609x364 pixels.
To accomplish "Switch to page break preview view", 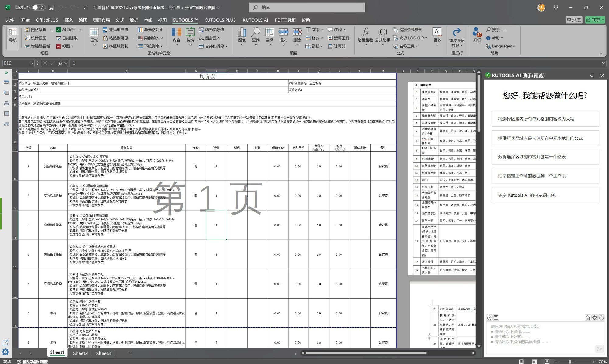I will point(547,362).
